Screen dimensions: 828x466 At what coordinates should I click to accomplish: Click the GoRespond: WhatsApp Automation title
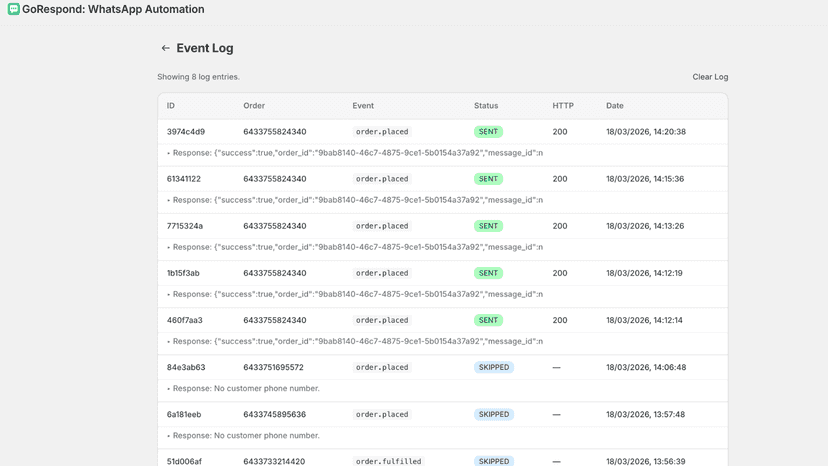tap(113, 9)
